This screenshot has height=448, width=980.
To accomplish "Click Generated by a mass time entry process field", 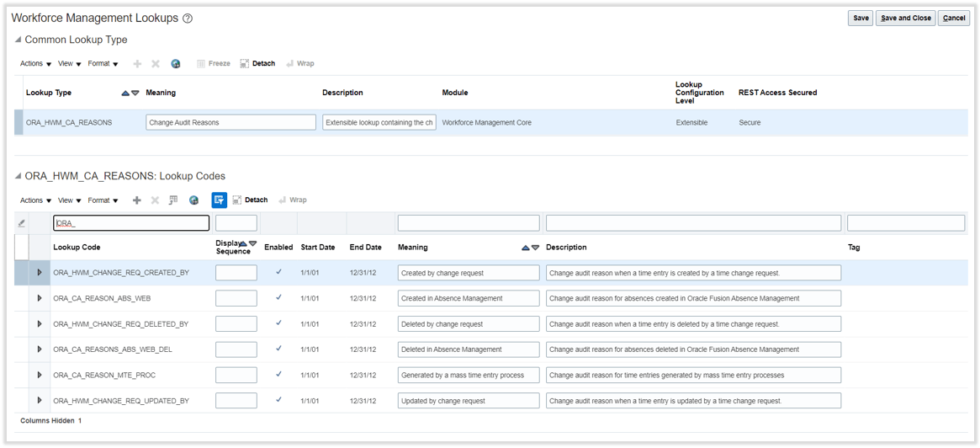I will tap(469, 375).
